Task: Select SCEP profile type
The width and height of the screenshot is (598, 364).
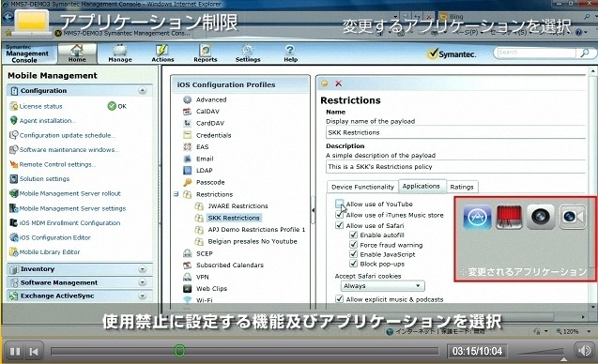Action: coord(205,253)
